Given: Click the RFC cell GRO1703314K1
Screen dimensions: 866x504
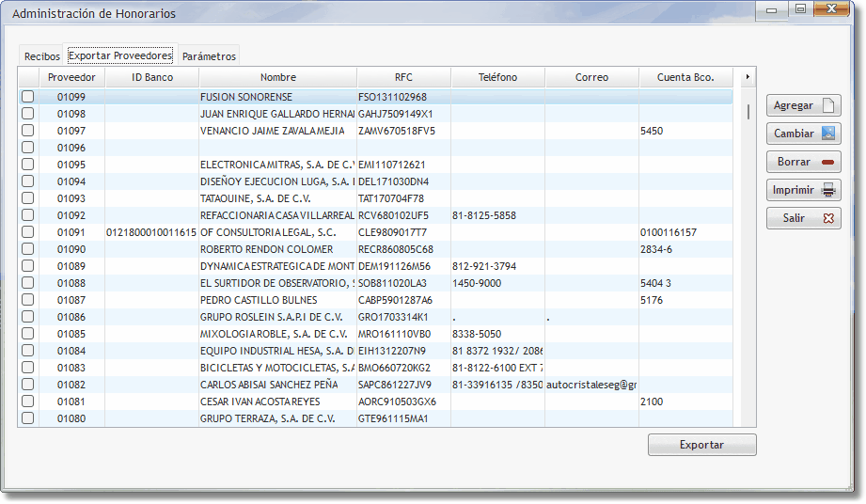Looking at the screenshot, I should click(x=403, y=317).
